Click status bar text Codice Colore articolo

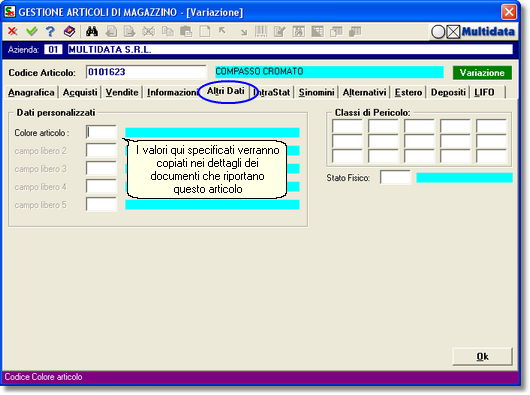43,377
